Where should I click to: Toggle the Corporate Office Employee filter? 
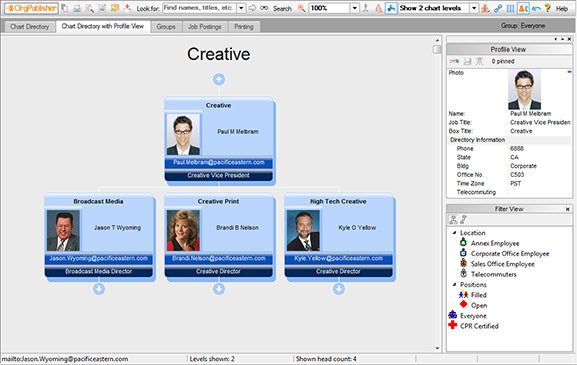coord(510,254)
